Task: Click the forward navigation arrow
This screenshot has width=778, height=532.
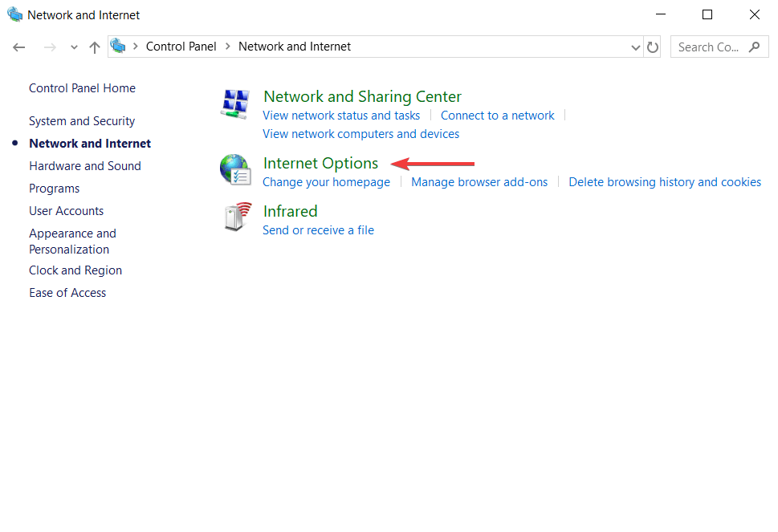Action: click(x=50, y=47)
